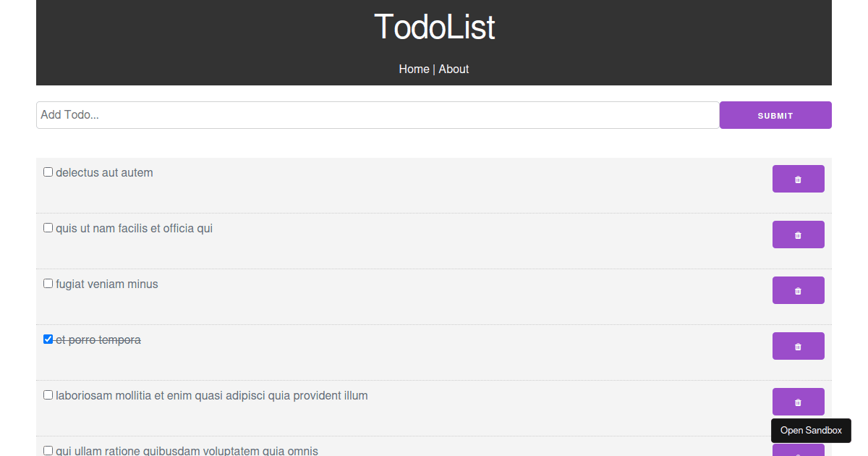Click the Open Sandbox button
This screenshot has height=456, width=868.
(x=811, y=431)
